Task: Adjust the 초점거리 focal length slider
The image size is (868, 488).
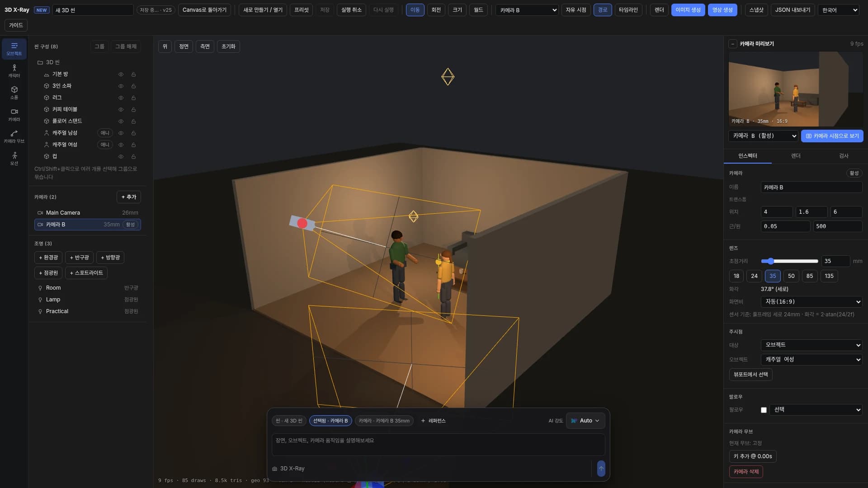Action: pos(789,261)
